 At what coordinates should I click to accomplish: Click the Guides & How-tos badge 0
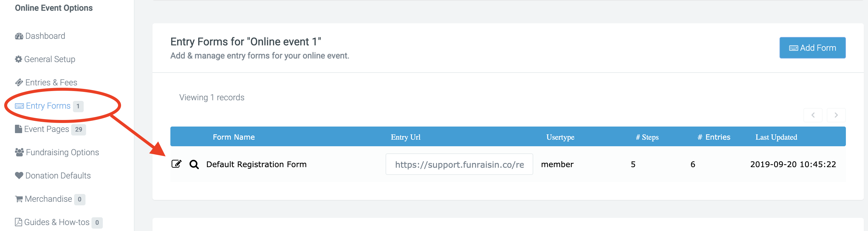click(97, 223)
